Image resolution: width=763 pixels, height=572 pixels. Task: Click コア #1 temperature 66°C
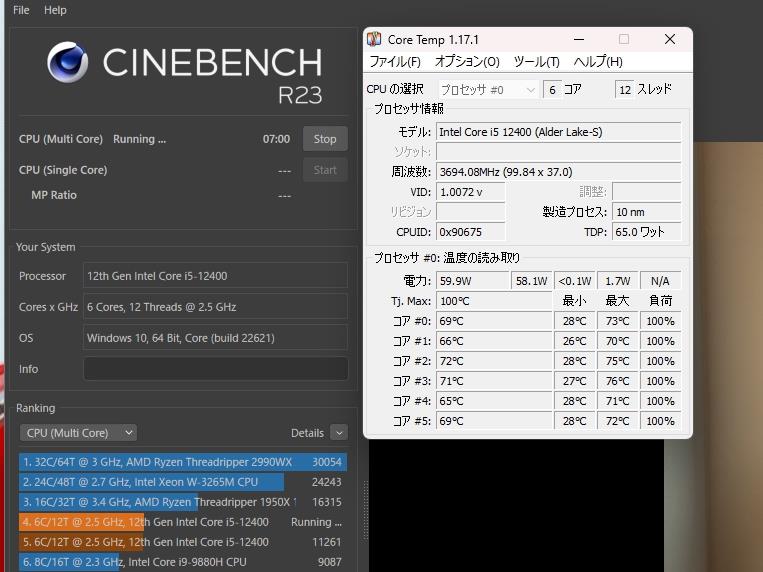(494, 341)
